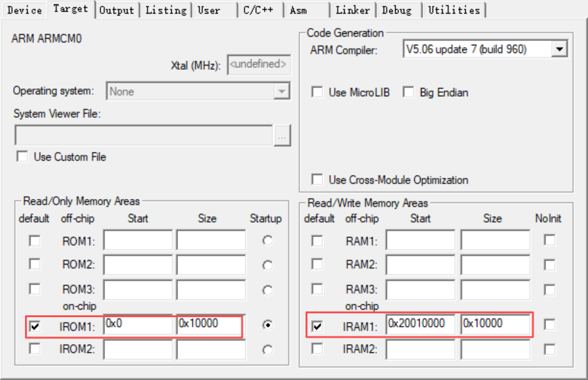Enable Use MicroLIB checkbox

[317, 92]
